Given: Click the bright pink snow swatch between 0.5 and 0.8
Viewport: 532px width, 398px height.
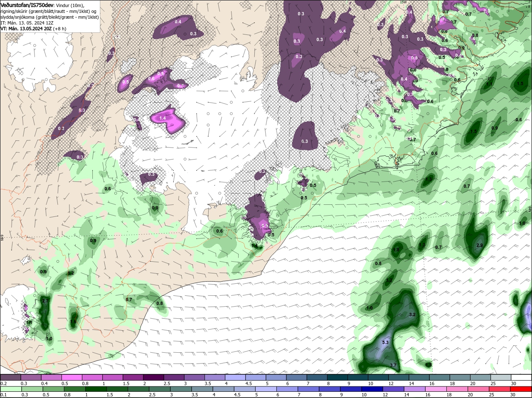Looking at the screenshot, I should [71, 377].
